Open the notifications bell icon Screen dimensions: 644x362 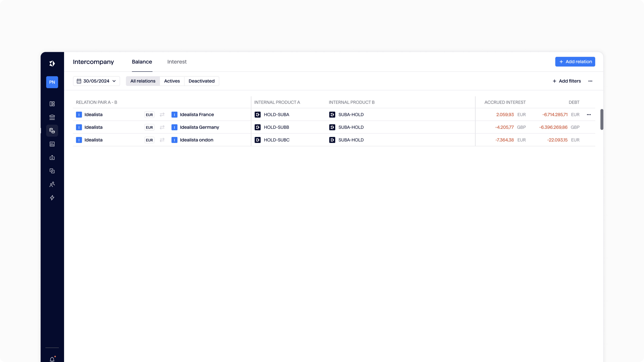[x=52, y=359]
